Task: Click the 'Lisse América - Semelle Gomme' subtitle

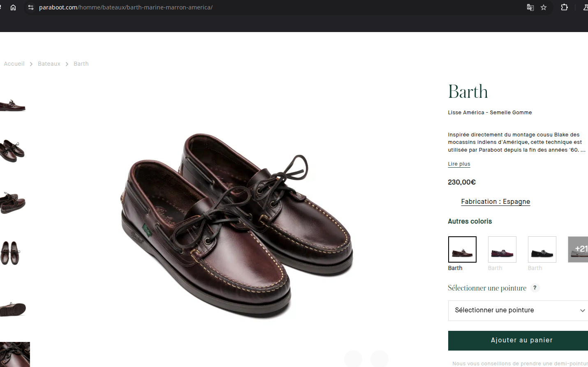Action: click(x=490, y=112)
